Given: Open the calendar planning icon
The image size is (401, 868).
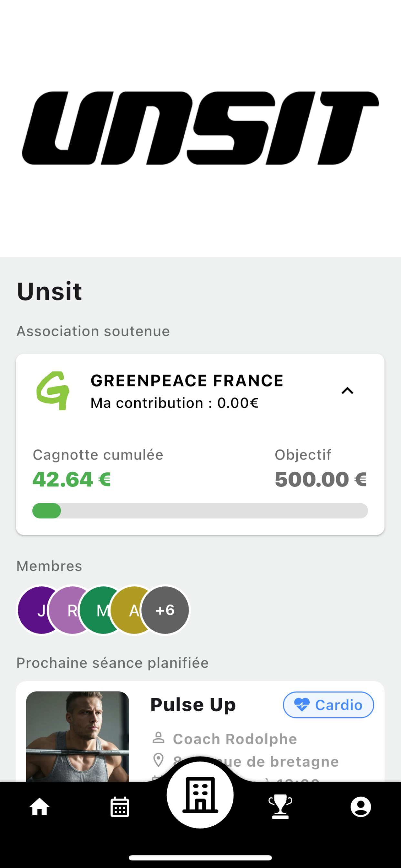Looking at the screenshot, I should tap(120, 807).
